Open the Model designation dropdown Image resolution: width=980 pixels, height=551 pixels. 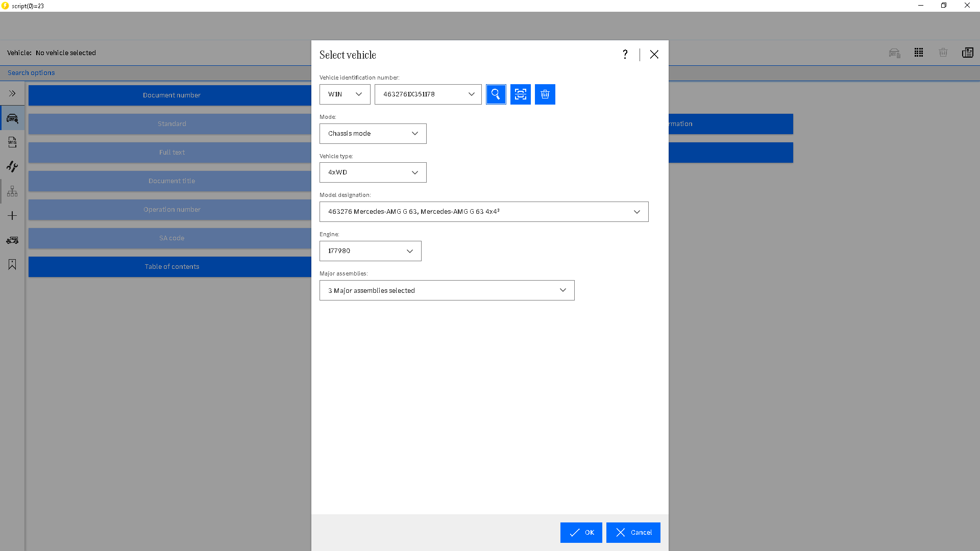click(483, 212)
